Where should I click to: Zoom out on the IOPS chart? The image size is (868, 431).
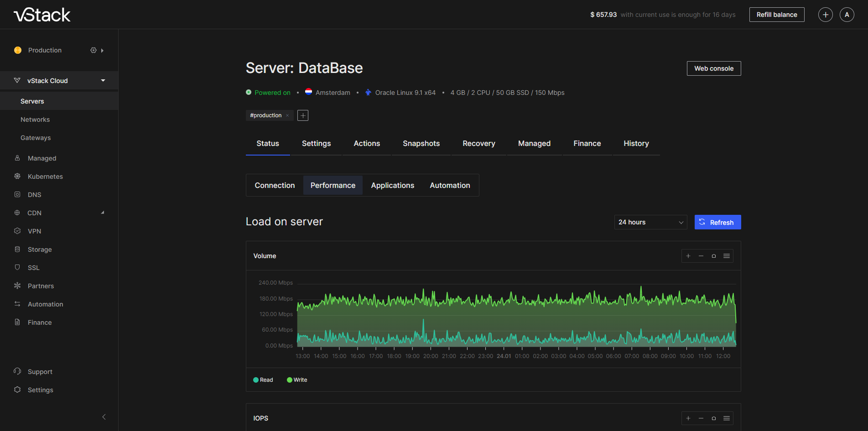(x=701, y=418)
